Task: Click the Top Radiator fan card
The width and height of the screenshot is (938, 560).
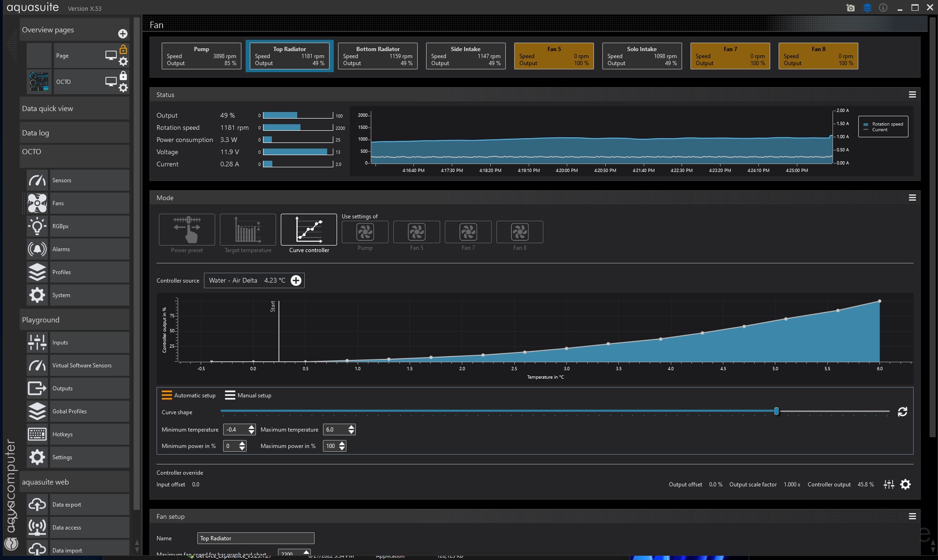Action: pyautogui.click(x=289, y=56)
